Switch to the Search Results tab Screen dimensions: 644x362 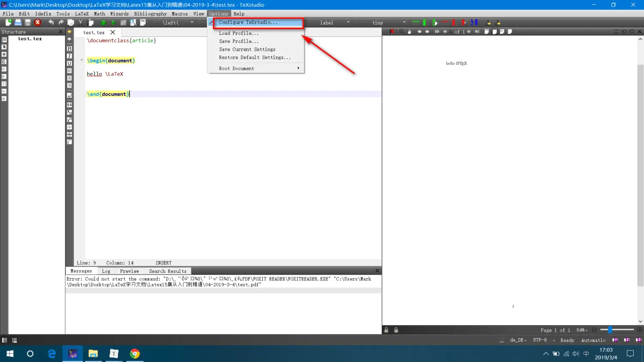coord(168,271)
